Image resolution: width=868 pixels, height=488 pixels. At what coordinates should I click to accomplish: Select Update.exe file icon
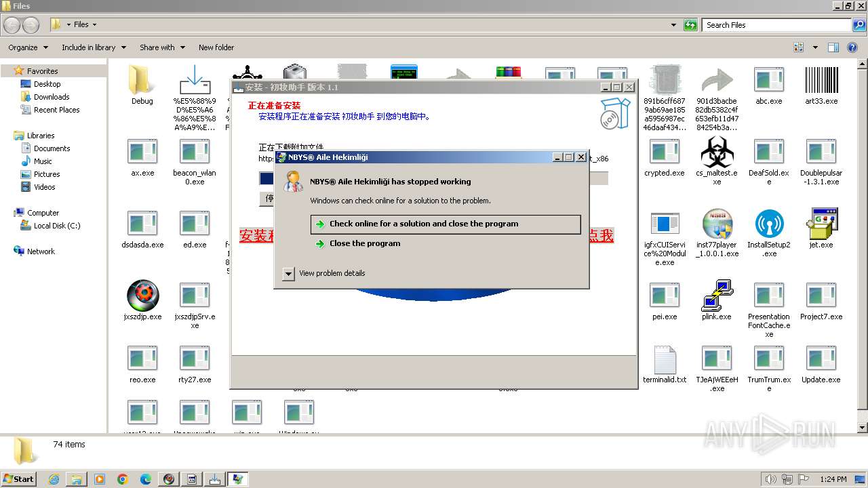pos(821,359)
